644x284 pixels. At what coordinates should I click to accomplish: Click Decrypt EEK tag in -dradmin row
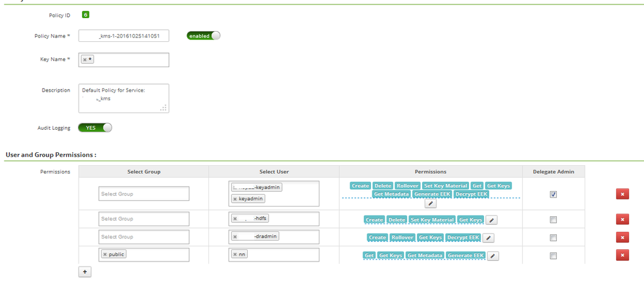463,238
